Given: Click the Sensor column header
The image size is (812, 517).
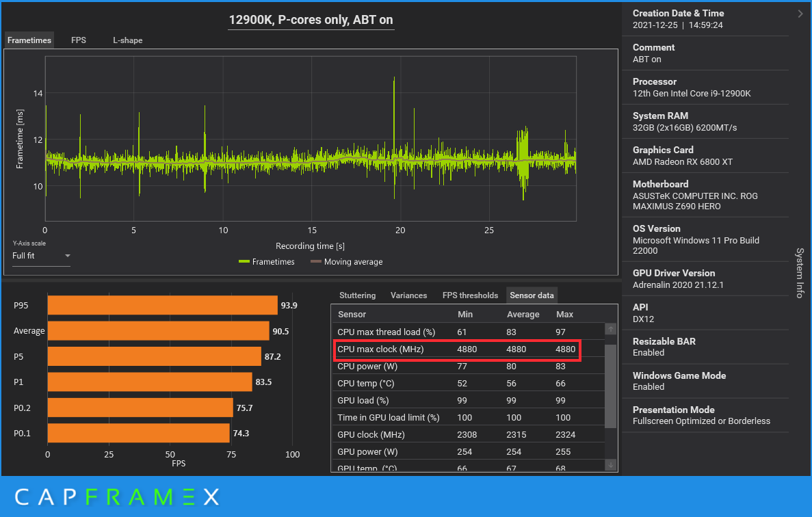Looking at the screenshot, I should click(x=352, y=314).
